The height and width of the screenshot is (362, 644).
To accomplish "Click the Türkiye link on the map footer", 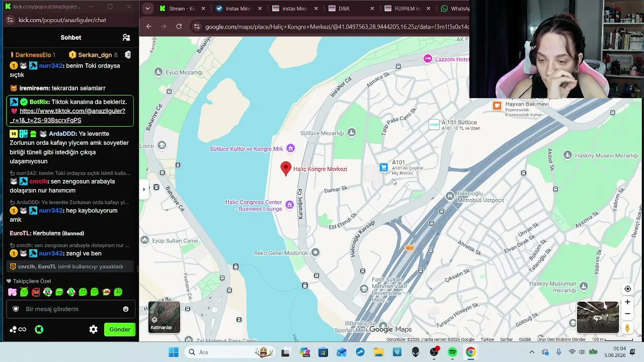I will [487, 339].
